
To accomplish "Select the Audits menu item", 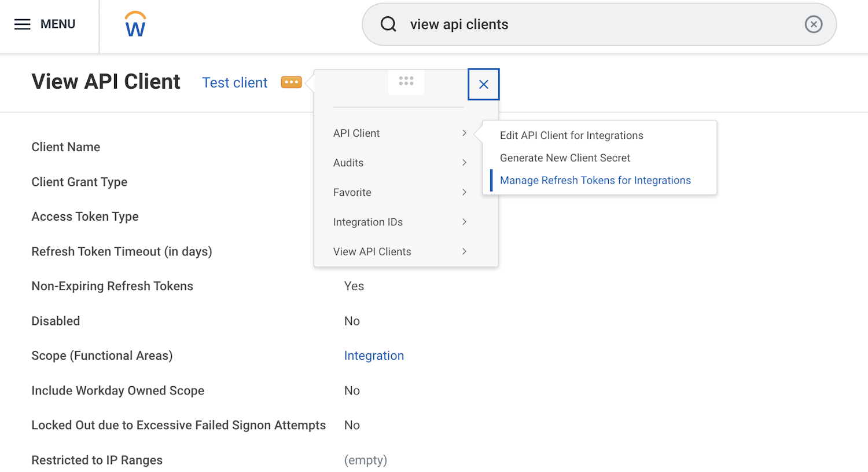I will [x=348, y=163].
